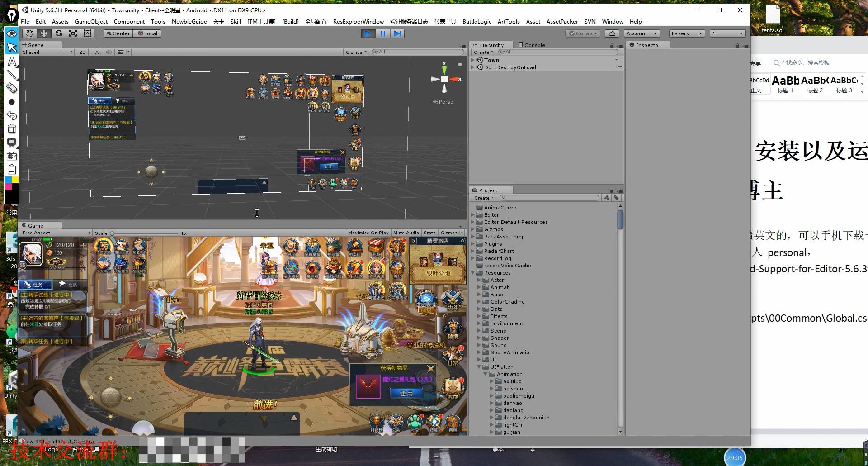Image resolution: width=868 pixels, height=466 pixels.
Task: Select the Scale tool in Unity toolbar
Action: (x=73, y=33)
